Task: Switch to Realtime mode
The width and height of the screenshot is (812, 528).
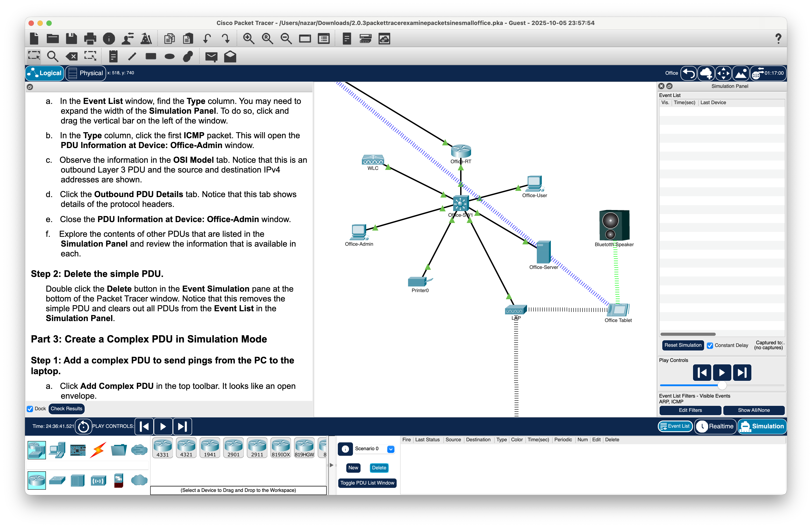Action: click(x=715, y=426)
